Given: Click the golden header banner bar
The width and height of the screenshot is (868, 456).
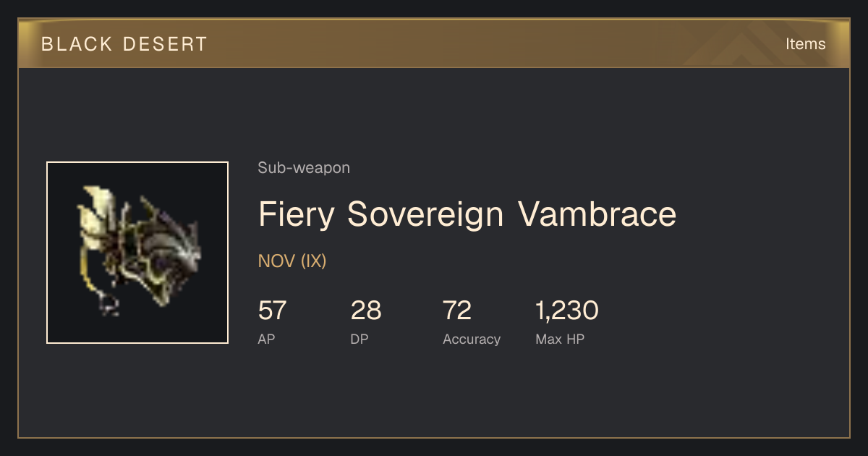Looking at the screenshot, I should pos(434,43).
